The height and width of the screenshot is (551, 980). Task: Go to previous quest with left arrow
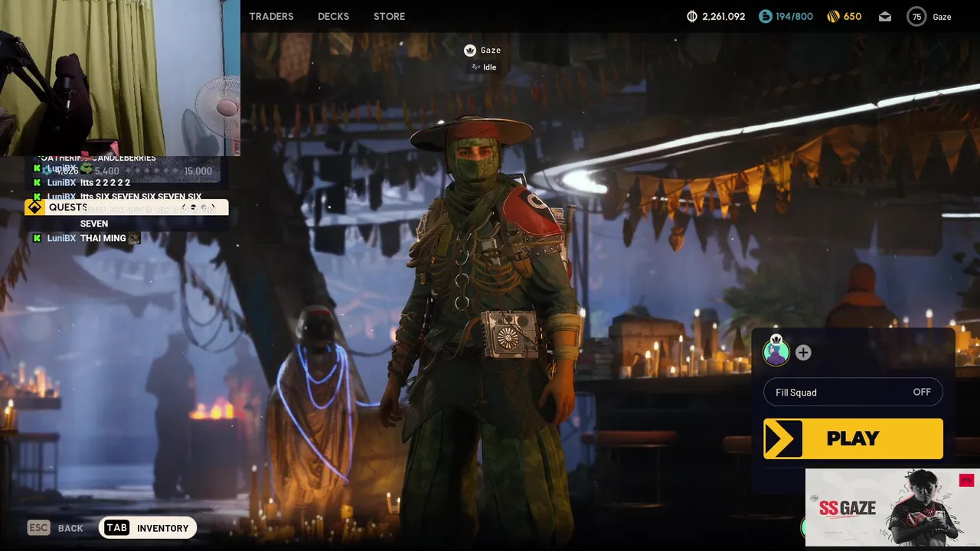click(185, 208)
